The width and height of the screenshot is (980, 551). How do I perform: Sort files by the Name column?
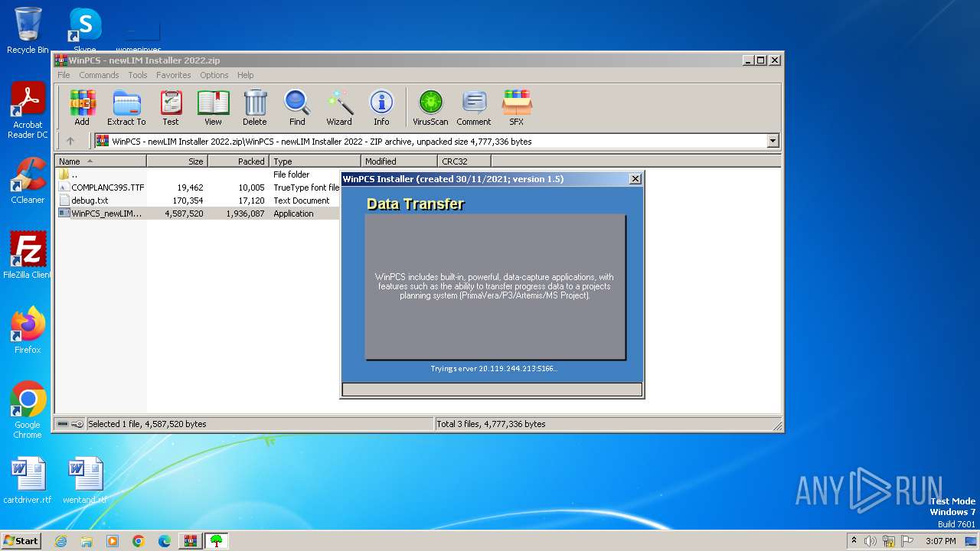pyautogui.click(x=100, y=161)
